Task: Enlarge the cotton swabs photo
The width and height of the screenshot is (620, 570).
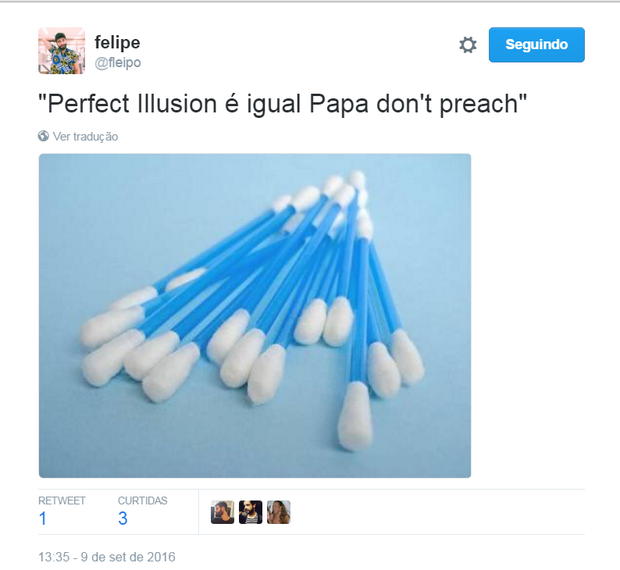Action: [255, 316]
